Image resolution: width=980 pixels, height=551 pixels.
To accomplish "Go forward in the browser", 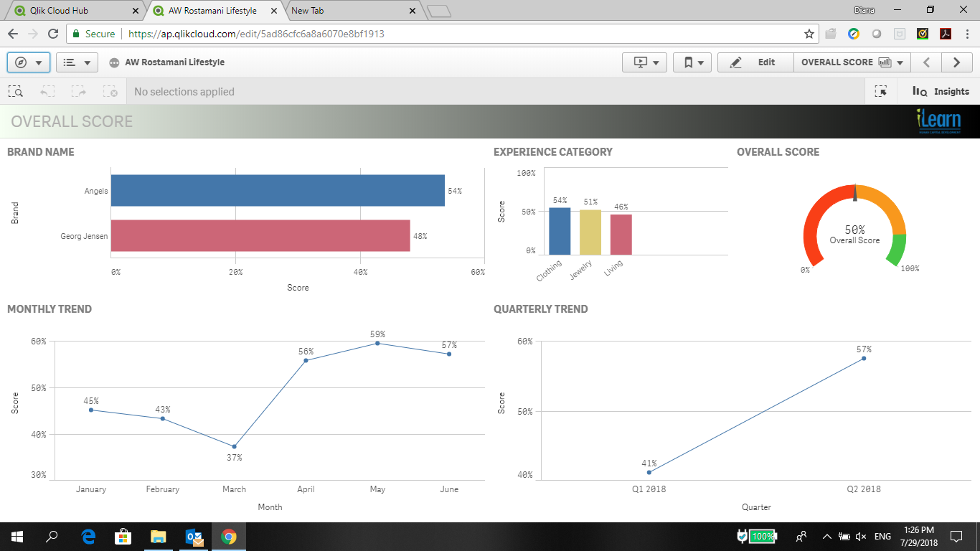I will (x=33, y=34).
